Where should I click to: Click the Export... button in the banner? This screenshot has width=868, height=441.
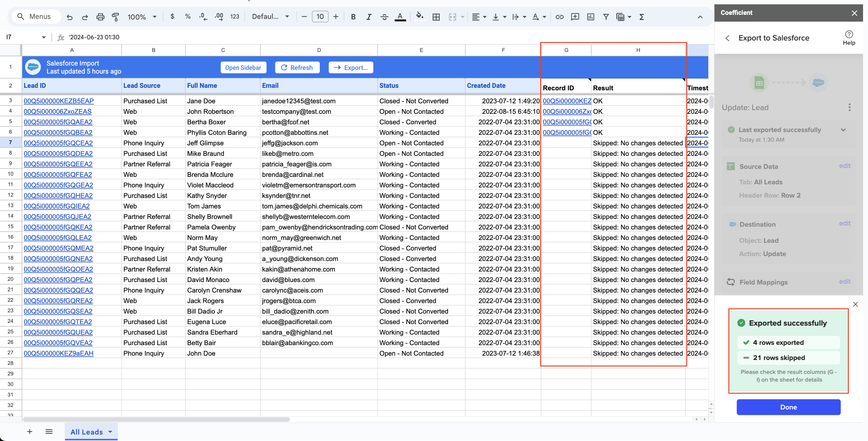point(350,67)
